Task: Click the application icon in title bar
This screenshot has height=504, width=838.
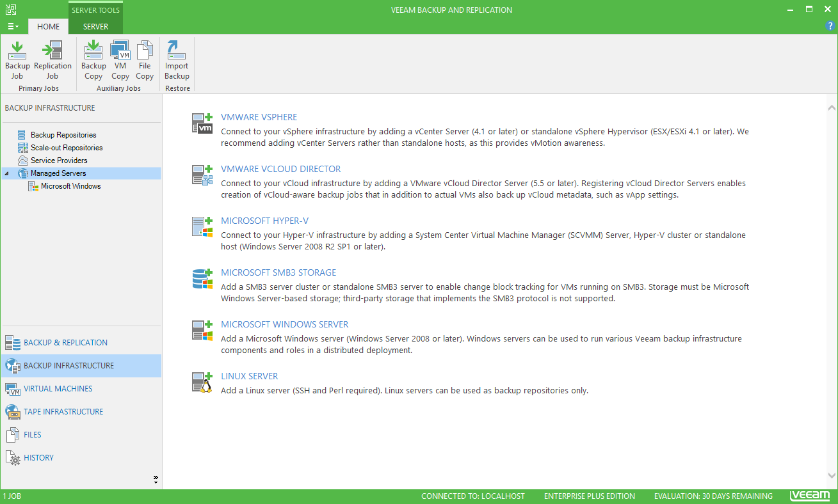Action: [11, 10]
